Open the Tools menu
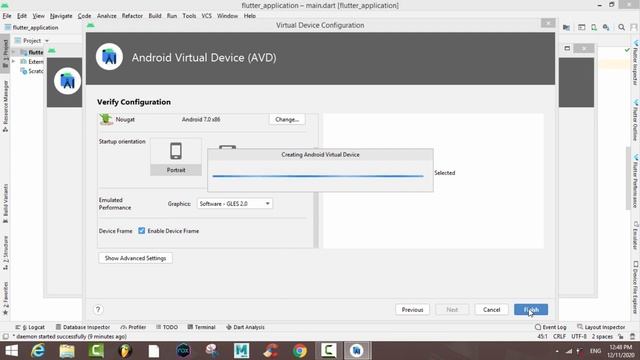640x360 pixels. 189,16
